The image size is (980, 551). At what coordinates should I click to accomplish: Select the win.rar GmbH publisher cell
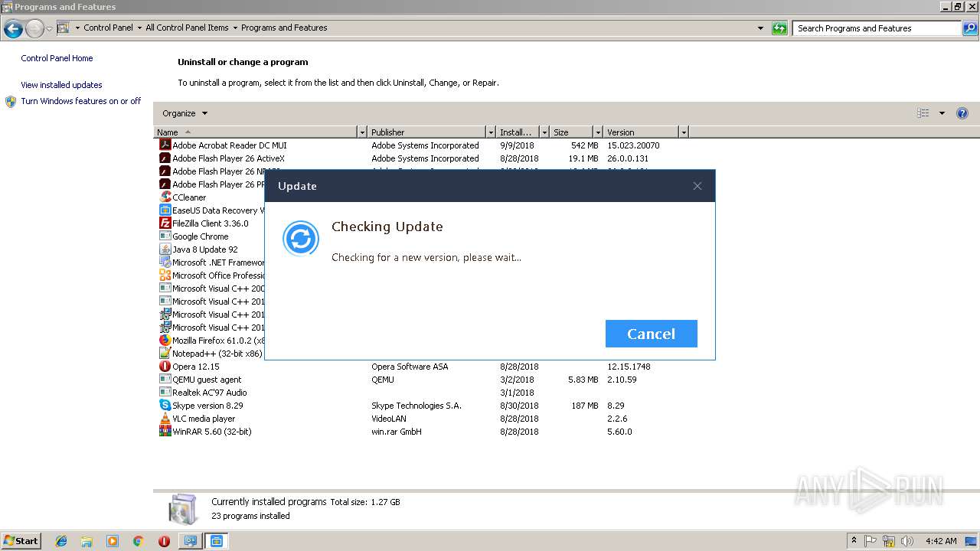coord(397,432)
